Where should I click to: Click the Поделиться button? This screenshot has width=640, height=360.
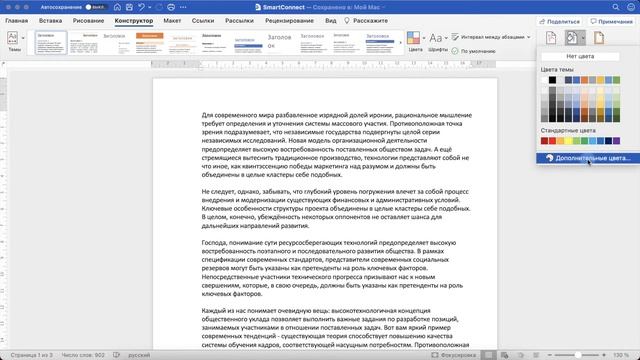(x=560, y=21)
